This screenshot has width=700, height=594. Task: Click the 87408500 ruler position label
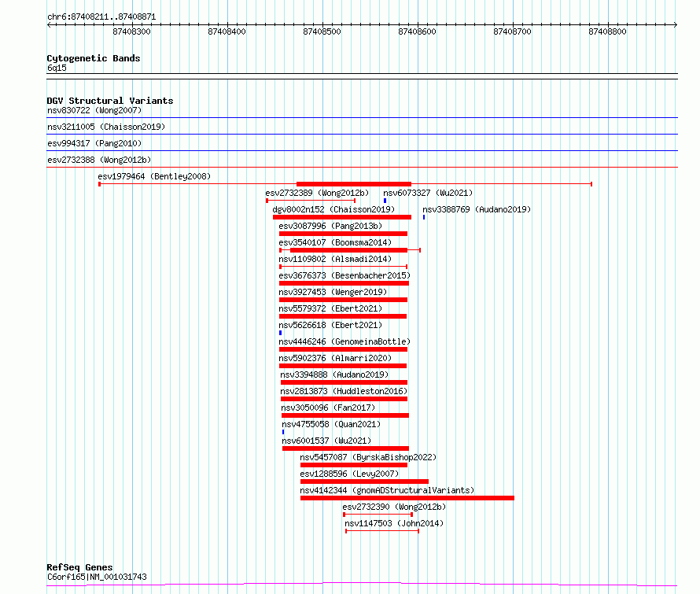[322, 31]
